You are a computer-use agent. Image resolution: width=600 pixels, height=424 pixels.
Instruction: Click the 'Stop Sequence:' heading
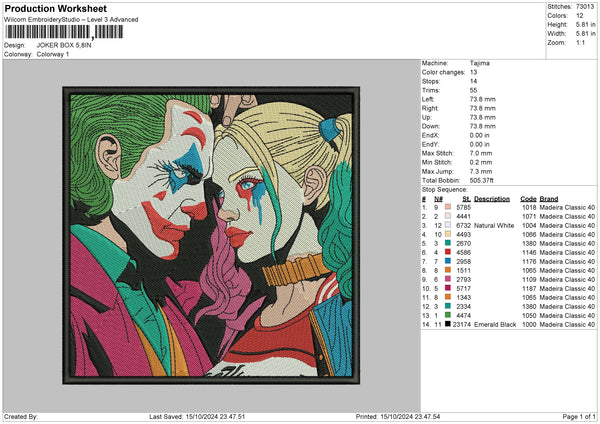[445, 190]
